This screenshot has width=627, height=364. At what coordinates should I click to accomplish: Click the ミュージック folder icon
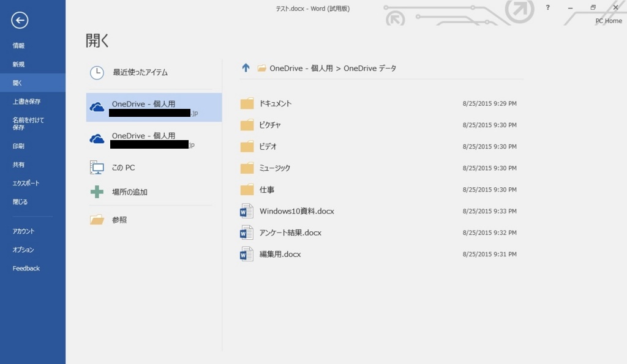247,168
